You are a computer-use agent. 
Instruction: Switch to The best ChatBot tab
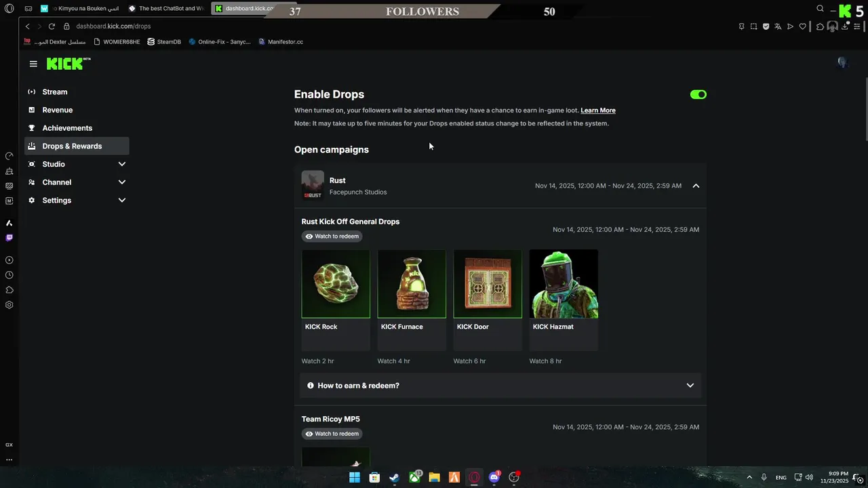coord(167,9)
